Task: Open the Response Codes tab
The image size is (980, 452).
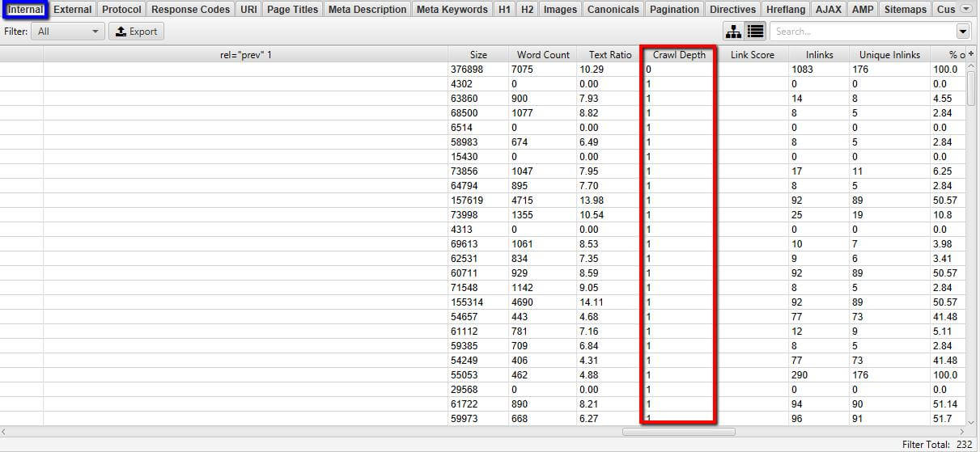Action: coord(190,10)
